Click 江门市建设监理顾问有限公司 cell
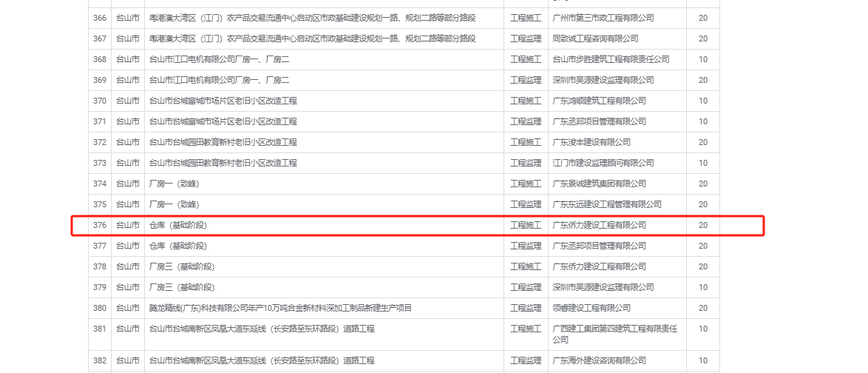Image resolution: width=868 pixels, height=373 pixels. pyautogui.click(x=603, y=163)
